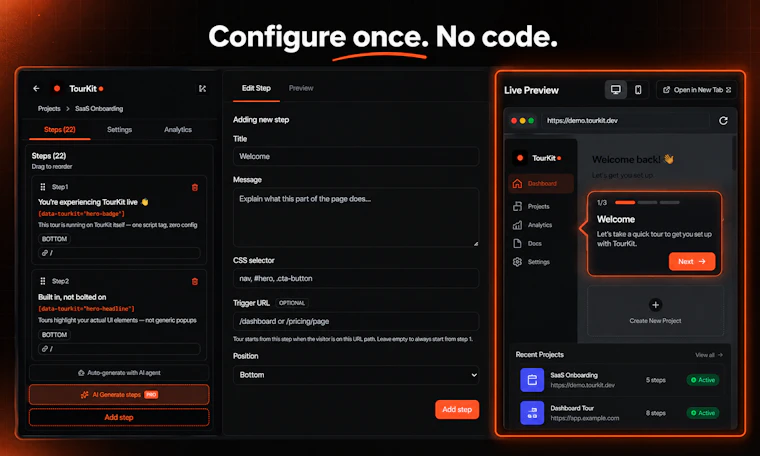Click the Settings gear icon in preview
This screenshot has width=760, height=456.
pos(517,262)
